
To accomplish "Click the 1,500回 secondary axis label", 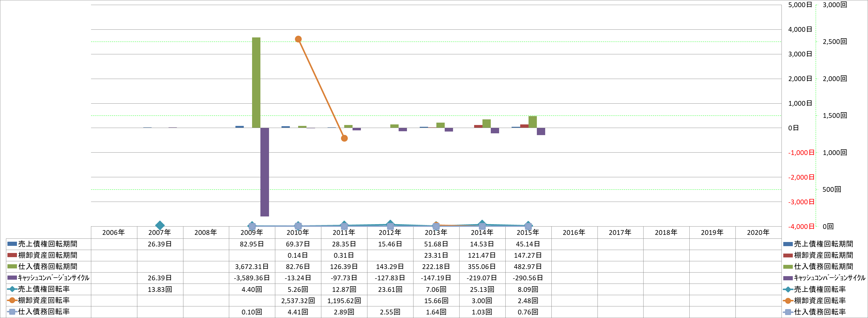I will (x=835, y=116).
